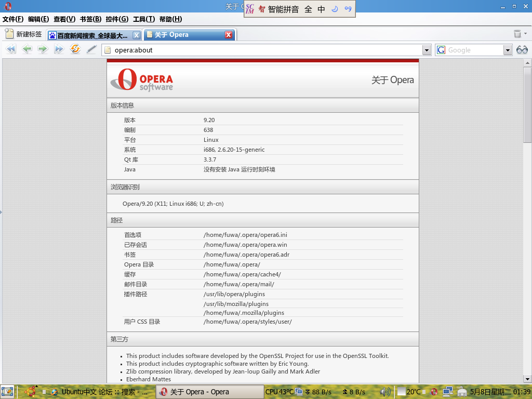Click the quotes punctuation icon on SCIM bar
This screenshot has height=399, width=532.
click(x=348, y=9)
